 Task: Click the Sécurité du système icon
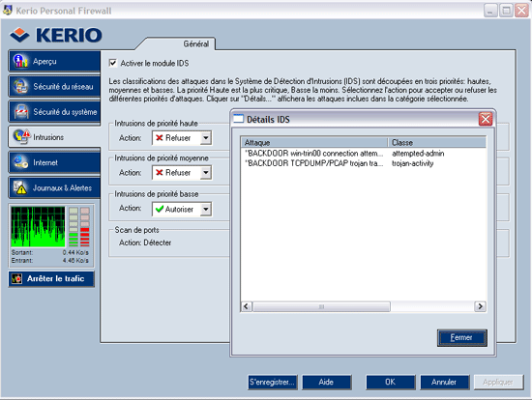tap(21, 112)
